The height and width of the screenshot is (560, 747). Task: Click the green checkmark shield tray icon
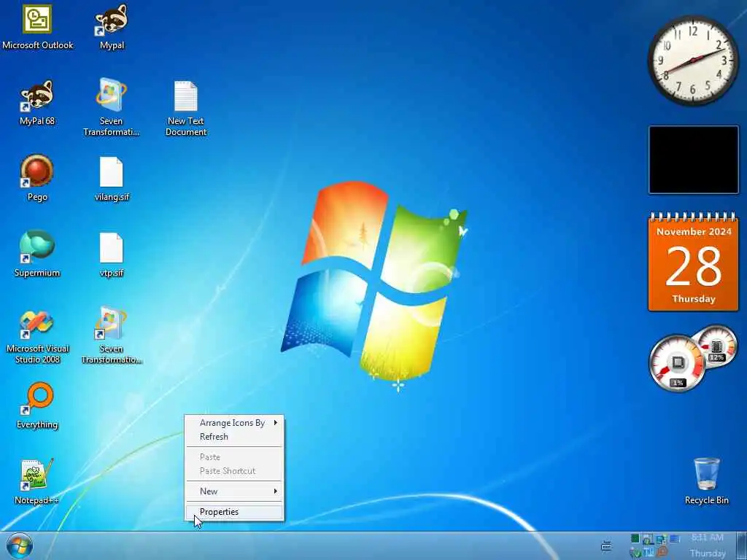tap(636, 553)
